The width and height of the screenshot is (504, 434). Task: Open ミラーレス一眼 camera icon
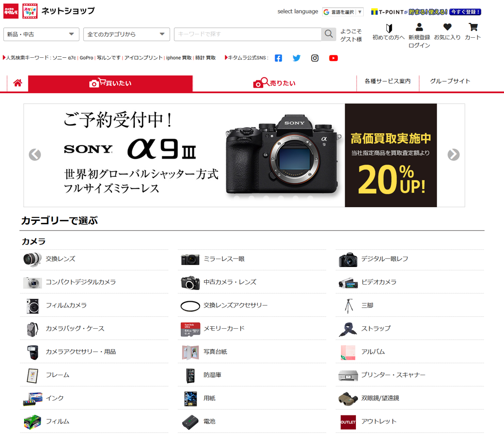[190, 259]
